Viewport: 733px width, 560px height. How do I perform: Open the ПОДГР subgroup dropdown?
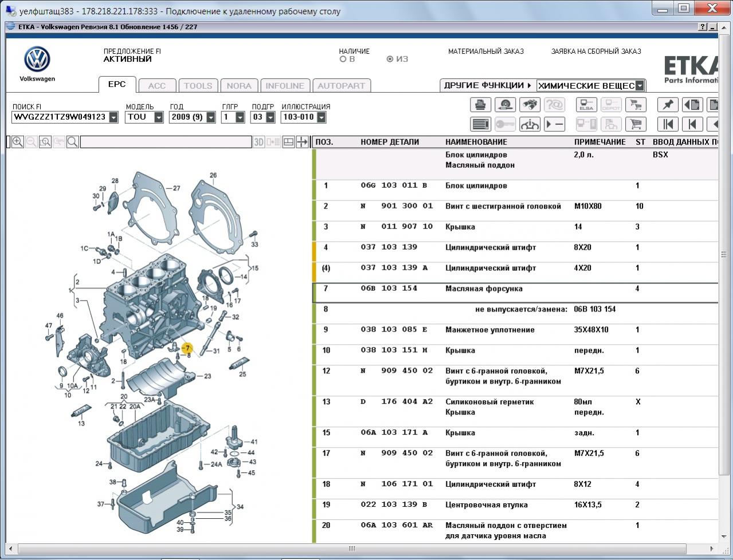(x=269, y=117)
